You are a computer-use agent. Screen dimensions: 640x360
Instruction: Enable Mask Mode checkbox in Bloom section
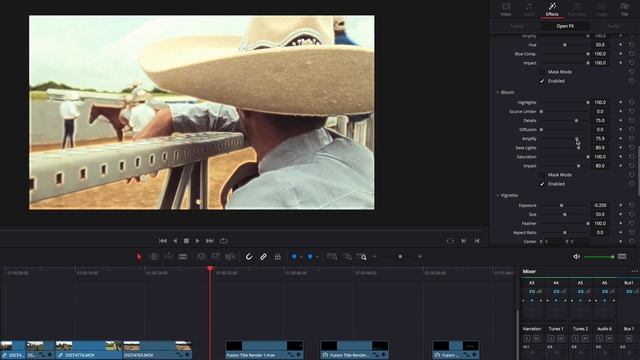[x=542, y=175]
